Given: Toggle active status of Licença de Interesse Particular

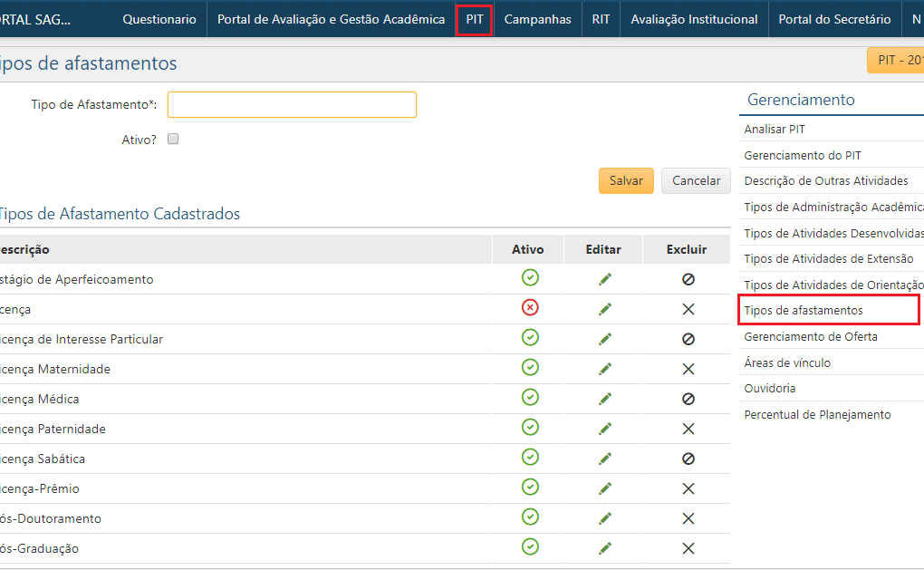Looking at the screenshot, I should pyautogui.click(x=530, y=338).
